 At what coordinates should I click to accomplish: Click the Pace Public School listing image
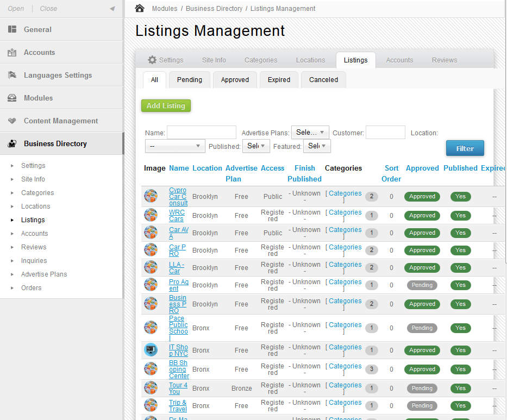coord(151,328)
